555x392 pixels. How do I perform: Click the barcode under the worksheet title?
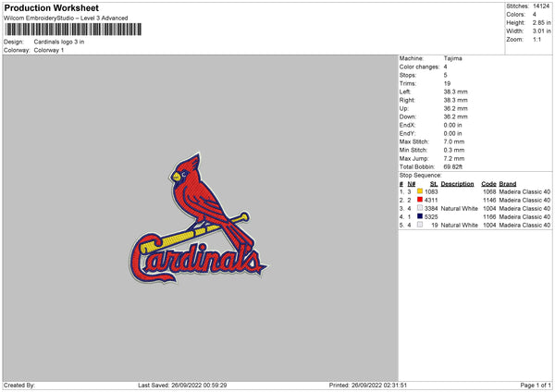click(73, 30)
